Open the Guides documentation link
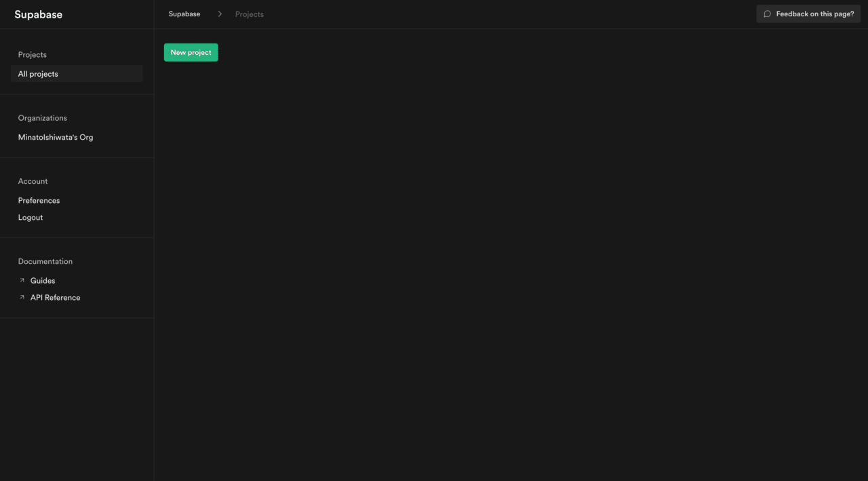The image size is (868, 481). pos(43,281)
